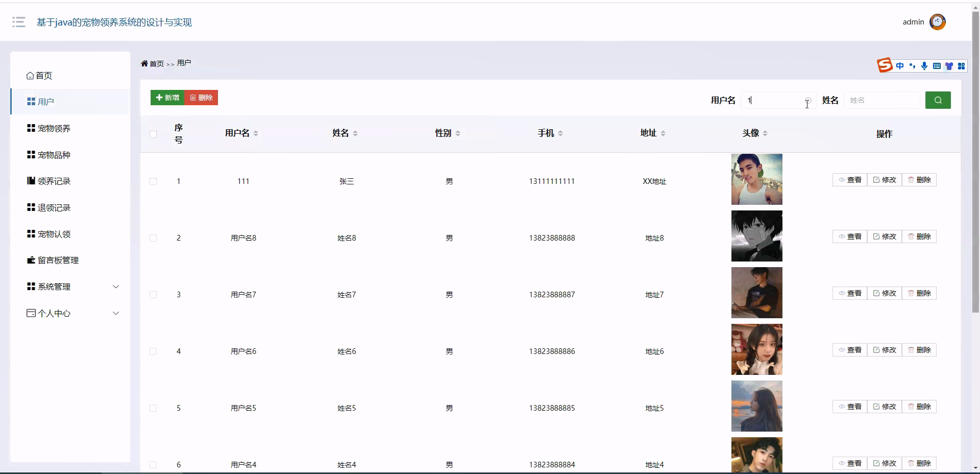980x474 pixels.
Task: Open 留言板管理 in the sidebar
Action: click(x=70, y=260)
